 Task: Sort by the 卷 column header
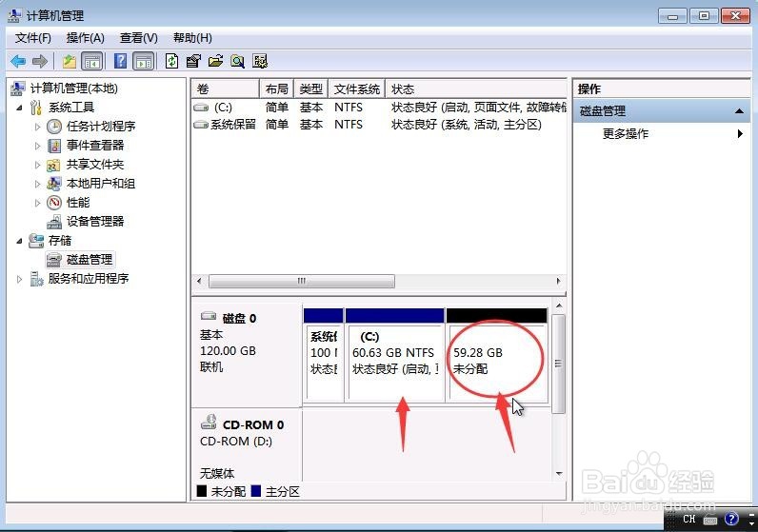226,89
